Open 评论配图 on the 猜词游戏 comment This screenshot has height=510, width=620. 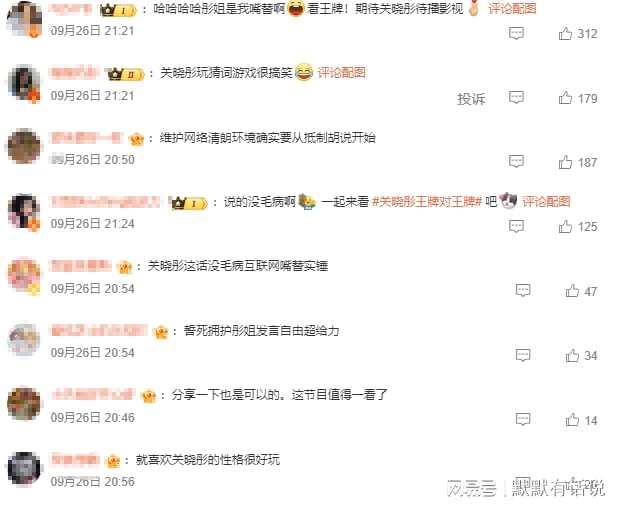(342, 73)
